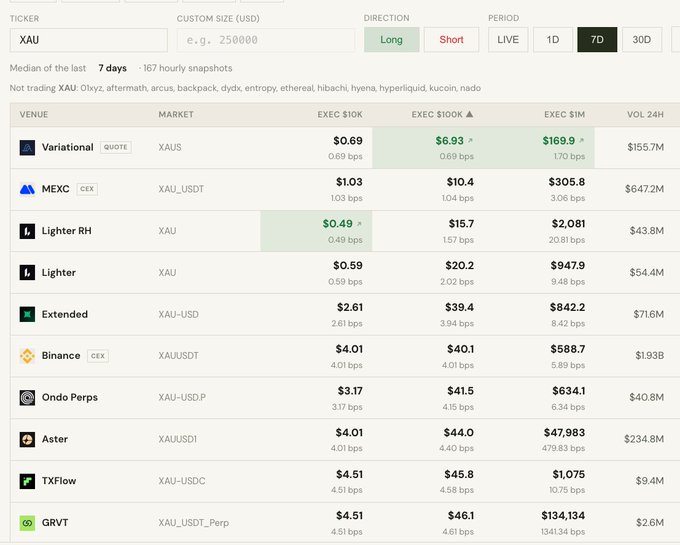Click the TXFlow venue name

click(59, 481)
